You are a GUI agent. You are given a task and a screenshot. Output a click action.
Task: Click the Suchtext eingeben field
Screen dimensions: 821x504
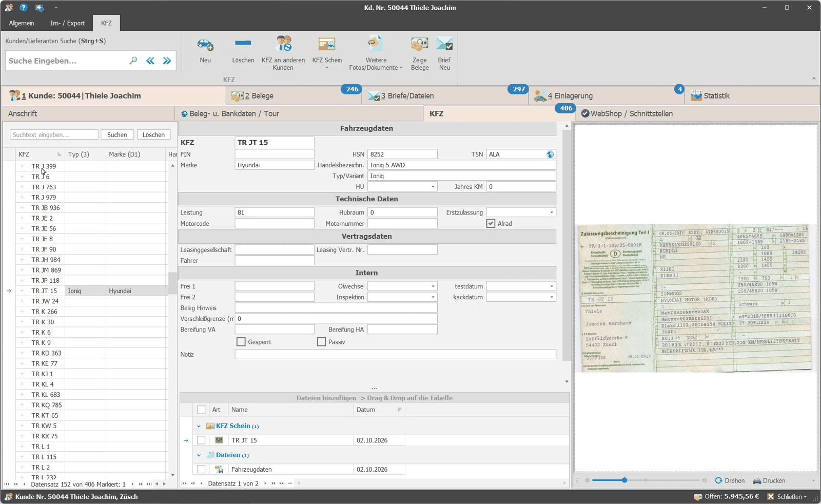tap(54, 135)
